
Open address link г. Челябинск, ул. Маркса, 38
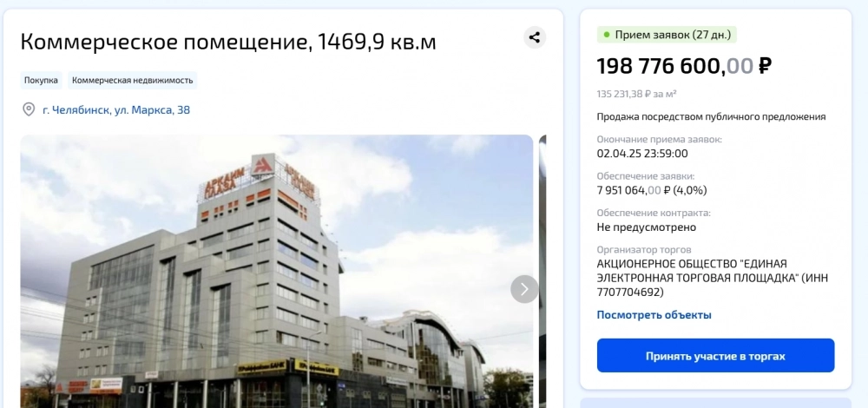[x=116, y=110]
